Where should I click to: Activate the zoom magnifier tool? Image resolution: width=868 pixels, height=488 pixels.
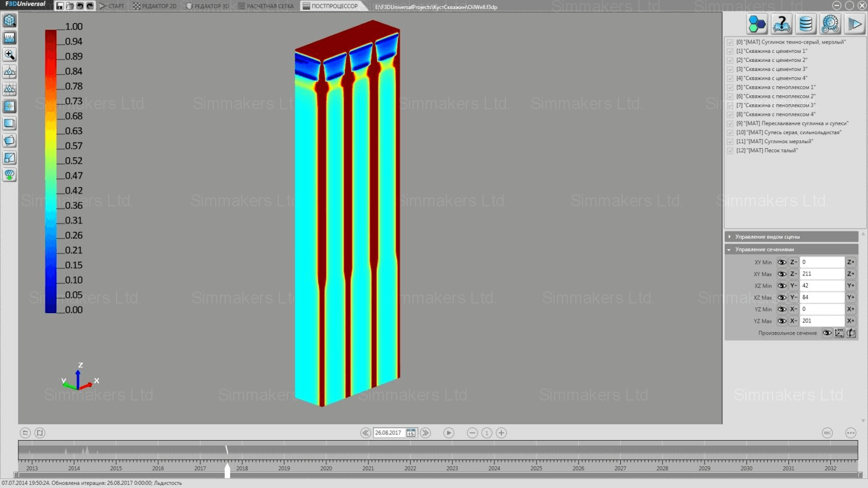coord(10,55)
